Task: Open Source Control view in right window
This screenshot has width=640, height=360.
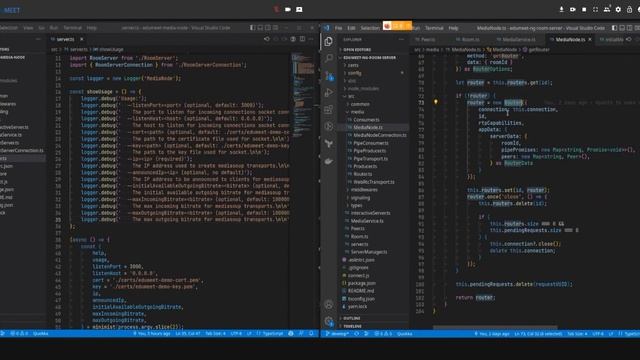Action: [x=329, y=76]
